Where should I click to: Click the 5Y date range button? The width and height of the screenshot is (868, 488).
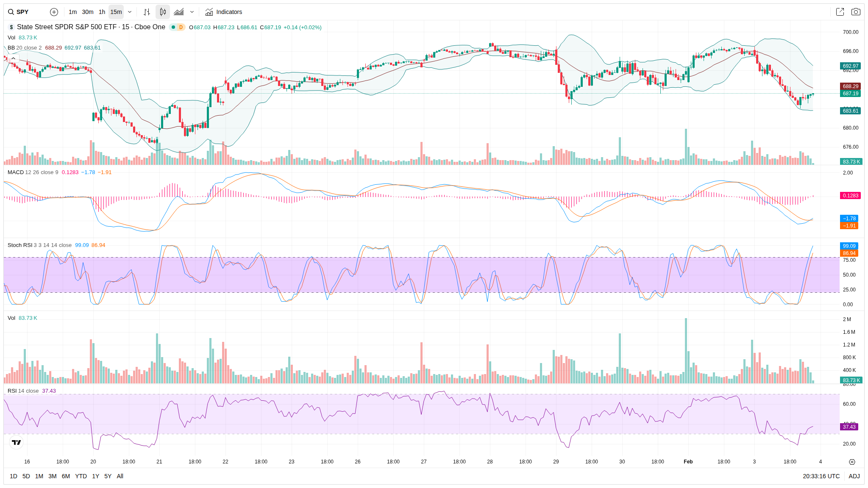tap(108, 476)
